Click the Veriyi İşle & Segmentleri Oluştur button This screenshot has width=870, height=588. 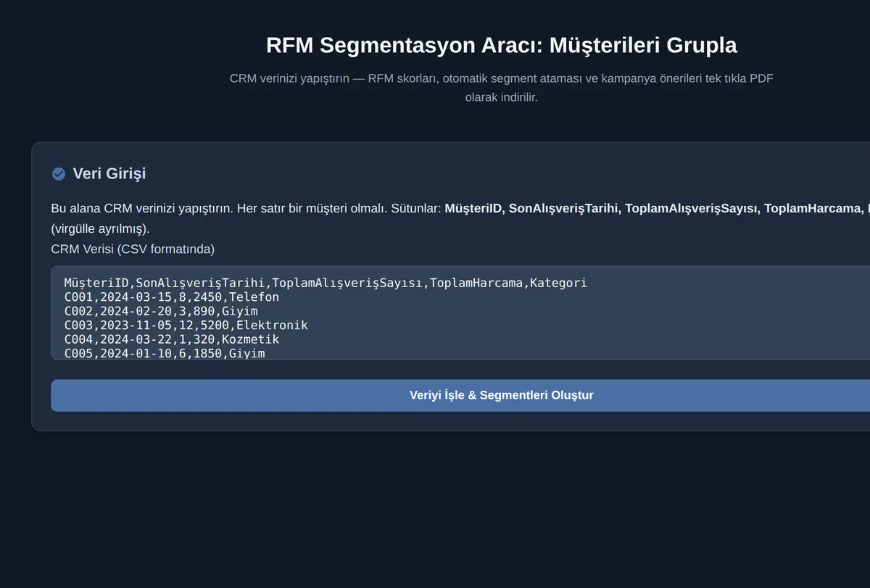pos(501,395)
